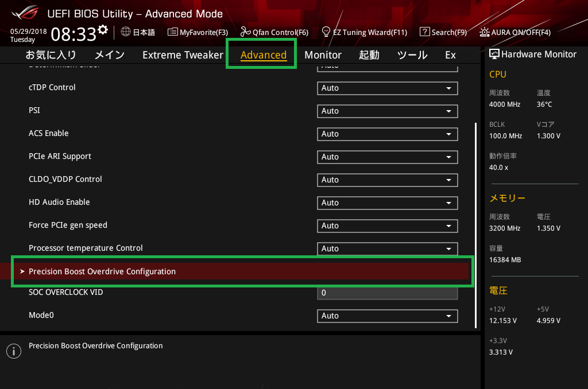This screenshot has width=588, height=389.
Task: Start EZ Tuning Wizard(F11)
Action: 365,32
